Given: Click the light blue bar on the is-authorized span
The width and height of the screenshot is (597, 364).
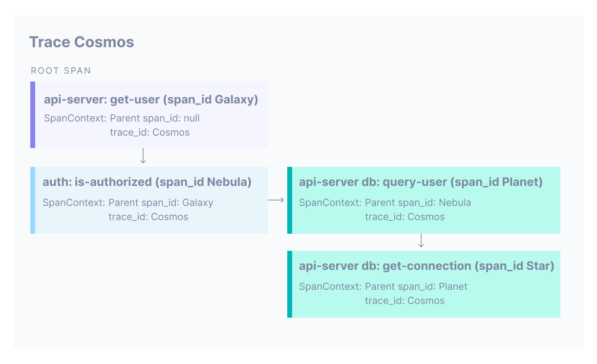Looking at the screenshot, I should 33,200.
